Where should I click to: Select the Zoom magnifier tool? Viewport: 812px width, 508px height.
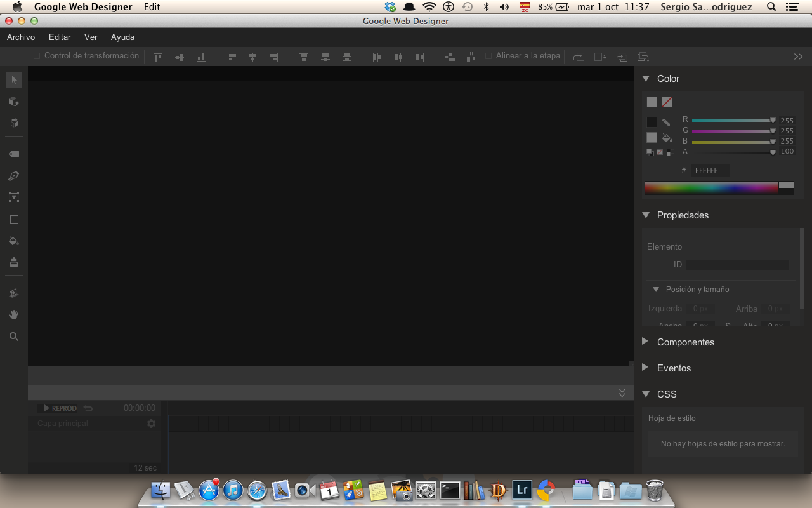tap(14, 337)
